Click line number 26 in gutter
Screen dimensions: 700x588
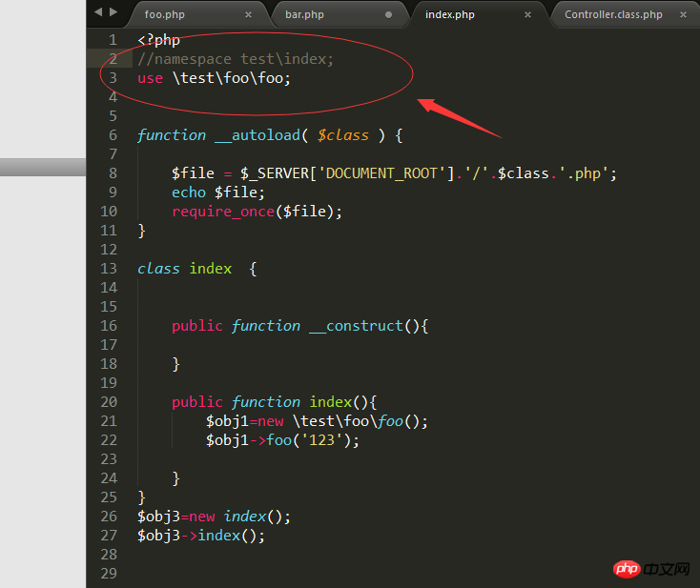click(x=109, y=517)
